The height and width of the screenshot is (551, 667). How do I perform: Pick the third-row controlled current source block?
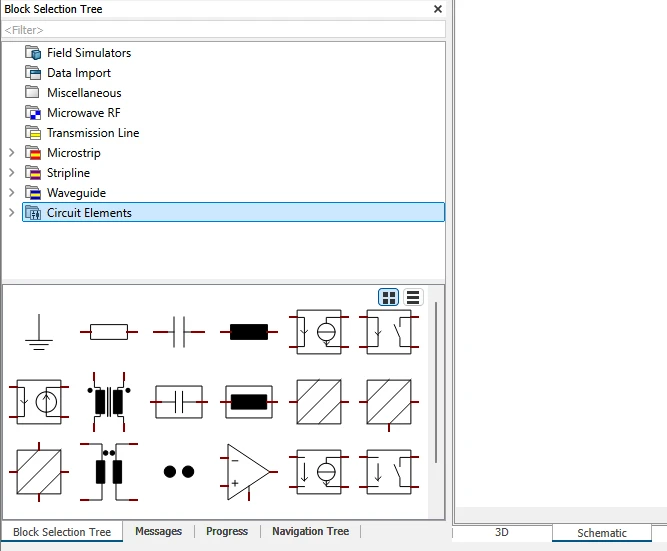pos(319,472)
